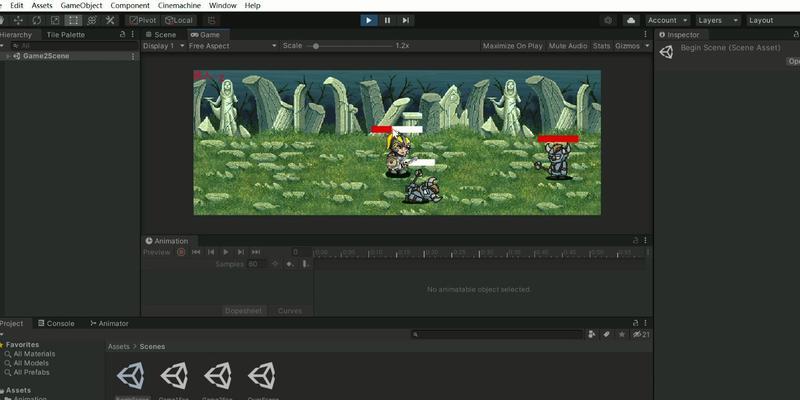Toggle Animation Preview mode

pyautogui.click(x=157, y=252)
